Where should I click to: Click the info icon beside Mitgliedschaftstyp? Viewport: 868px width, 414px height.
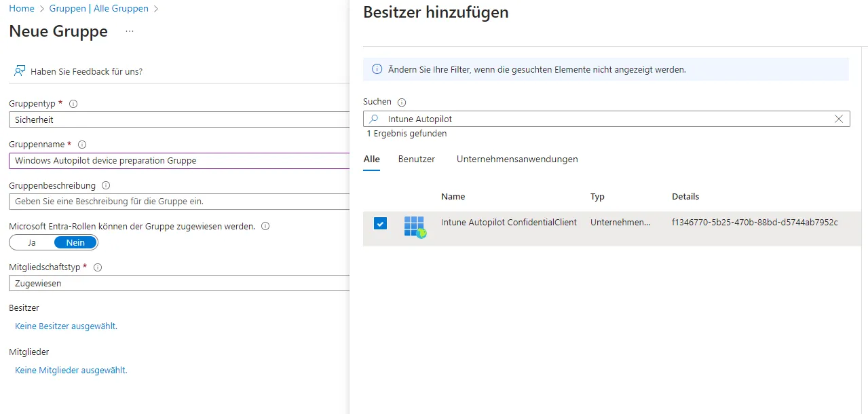98,267
